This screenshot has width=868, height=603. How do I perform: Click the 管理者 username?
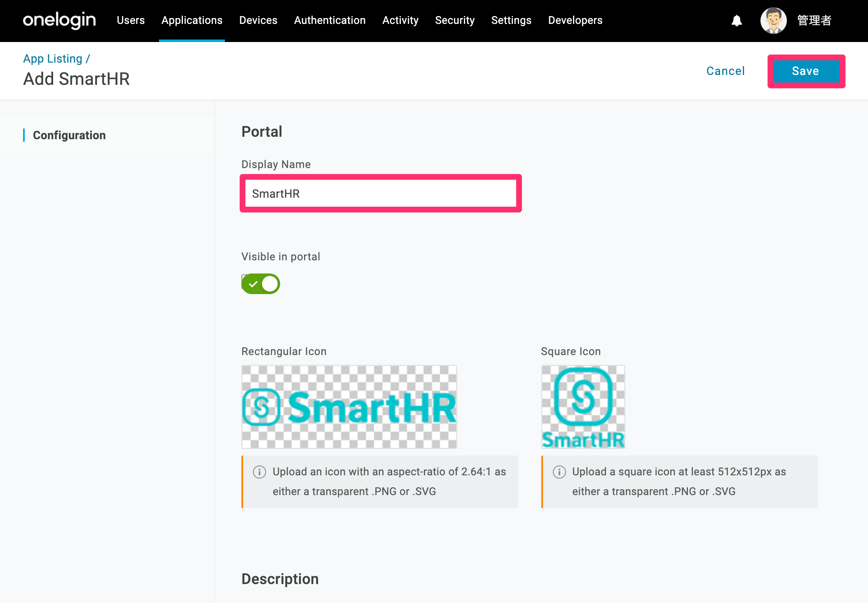tap(814, 20)
